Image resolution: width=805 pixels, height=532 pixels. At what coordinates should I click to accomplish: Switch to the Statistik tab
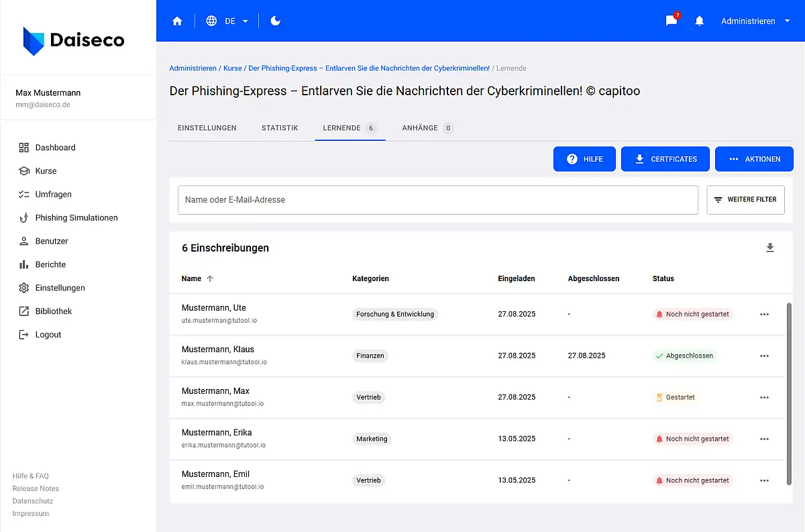coord(280,127)
